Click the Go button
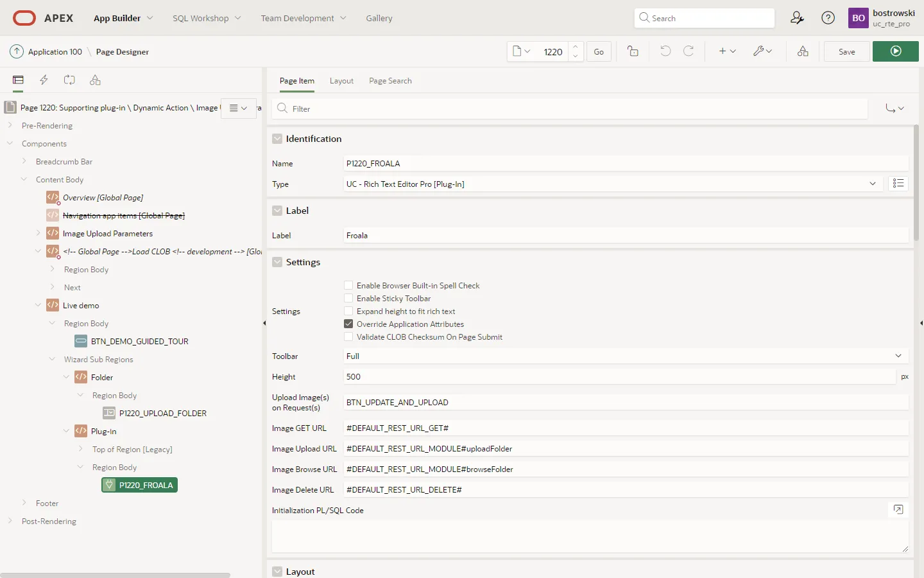Image resolution: width=924 pixels, height=578 pixels. click(599, 51)
